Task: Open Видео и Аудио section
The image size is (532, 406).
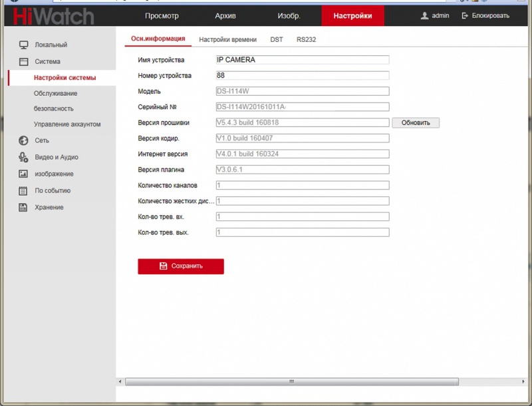Action: (57, 157)
